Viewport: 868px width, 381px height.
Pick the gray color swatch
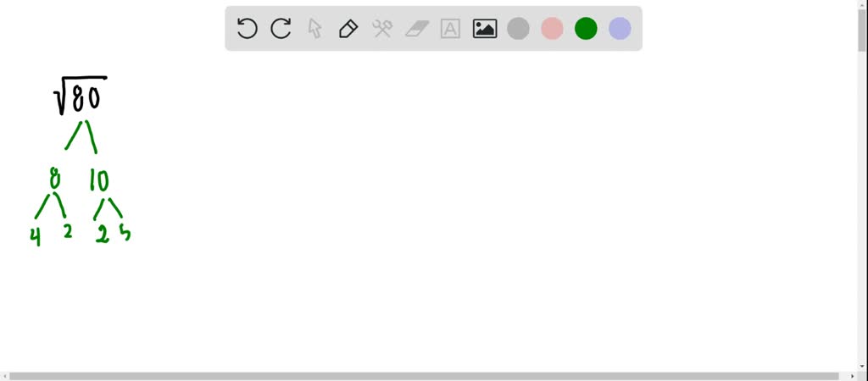(518, 28)
